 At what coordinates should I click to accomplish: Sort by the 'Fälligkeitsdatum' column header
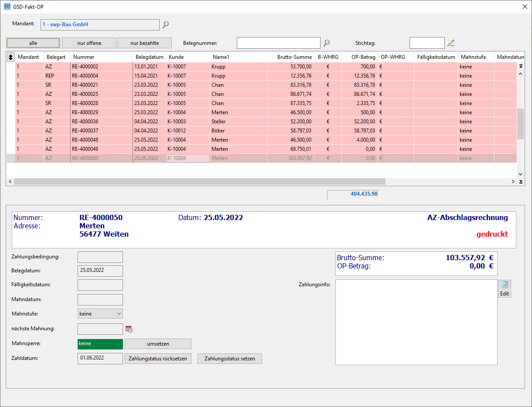click(436, 57)
